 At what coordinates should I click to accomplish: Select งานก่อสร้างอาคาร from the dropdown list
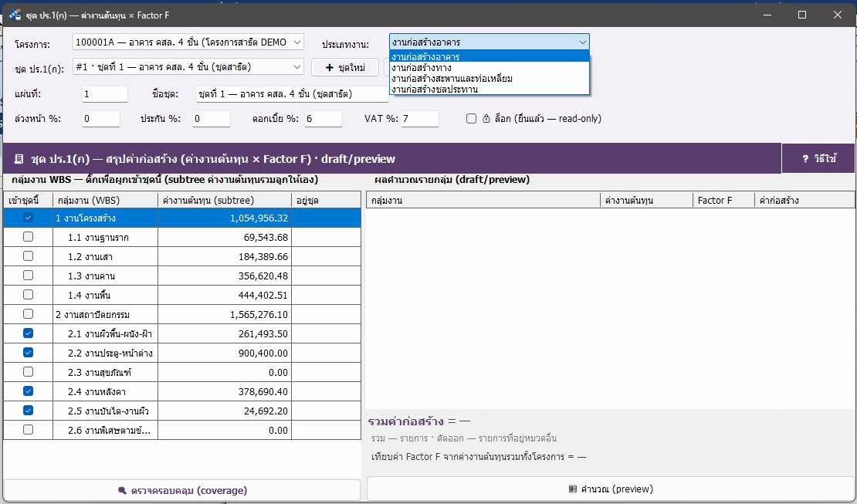tap(489, 57)
